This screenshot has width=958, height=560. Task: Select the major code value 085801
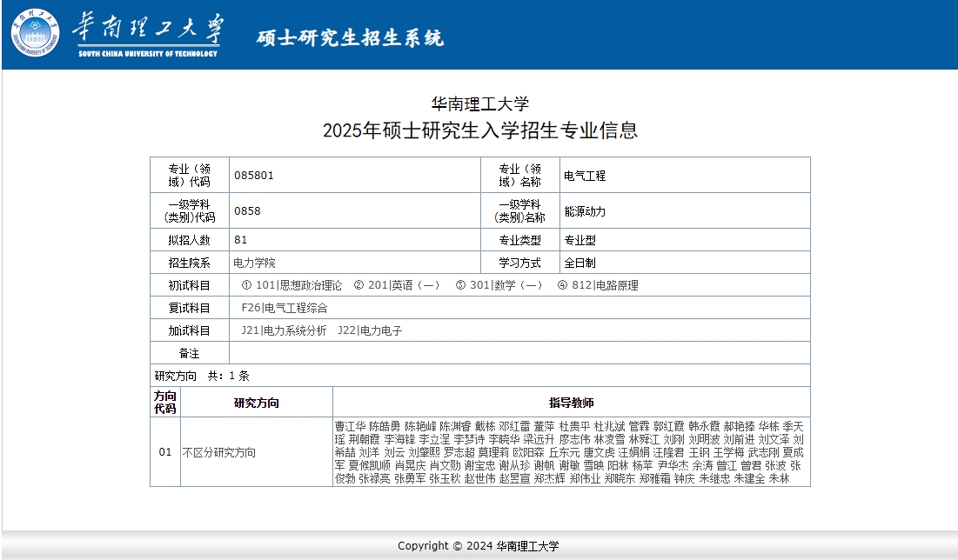tap(253, 176)
